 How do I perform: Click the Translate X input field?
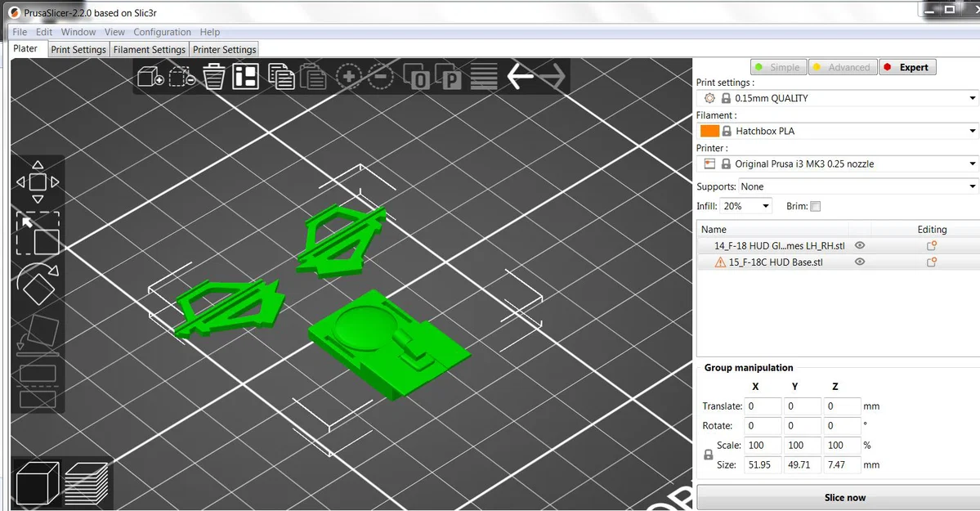tap(763, 406)
